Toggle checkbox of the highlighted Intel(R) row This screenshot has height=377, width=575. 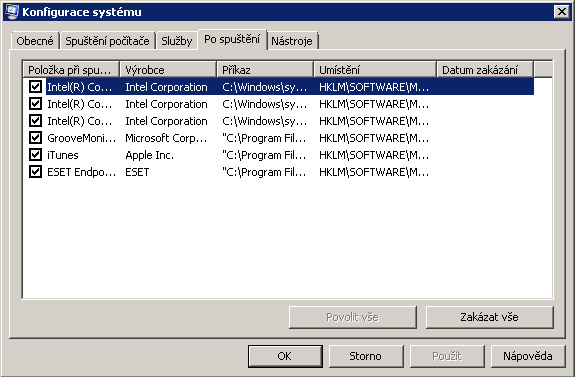click(35, 87)
